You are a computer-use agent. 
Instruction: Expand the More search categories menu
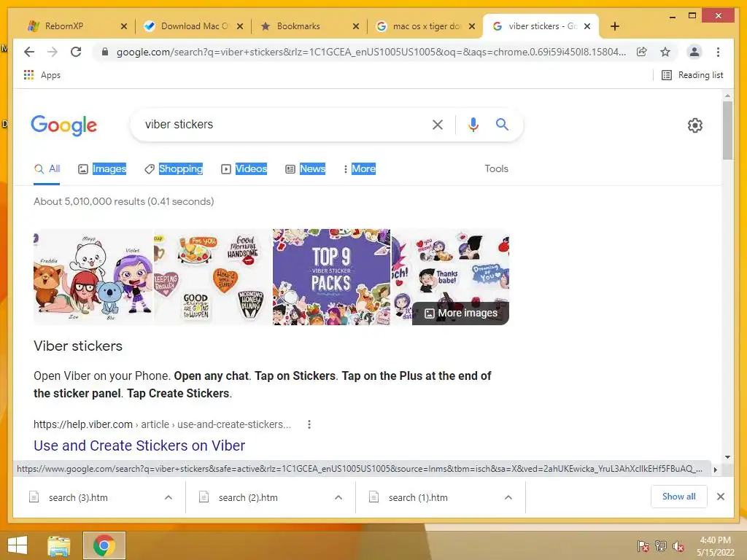click(359, 169)
